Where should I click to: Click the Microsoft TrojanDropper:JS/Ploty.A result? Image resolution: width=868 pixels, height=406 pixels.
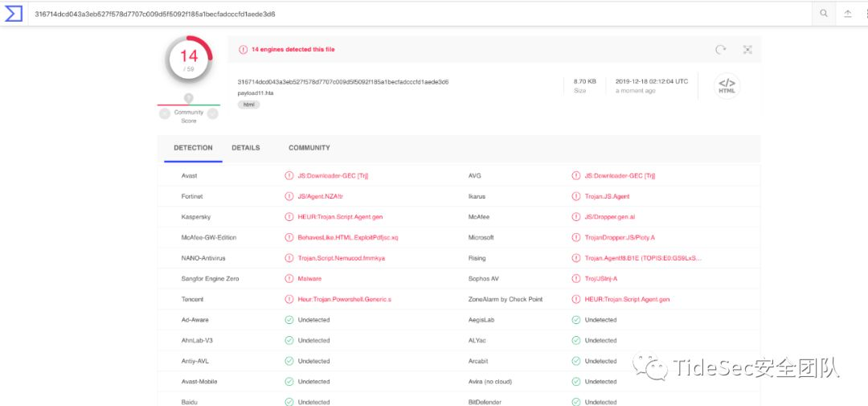click(x=620, y=238)
